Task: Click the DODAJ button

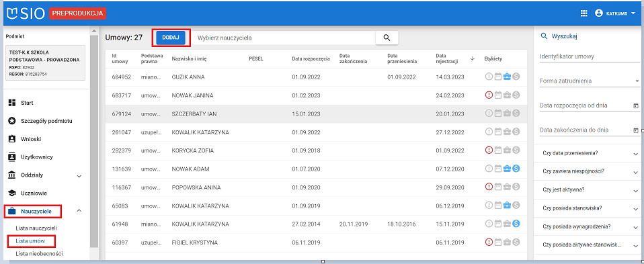Action: click(x=171, y=38)
